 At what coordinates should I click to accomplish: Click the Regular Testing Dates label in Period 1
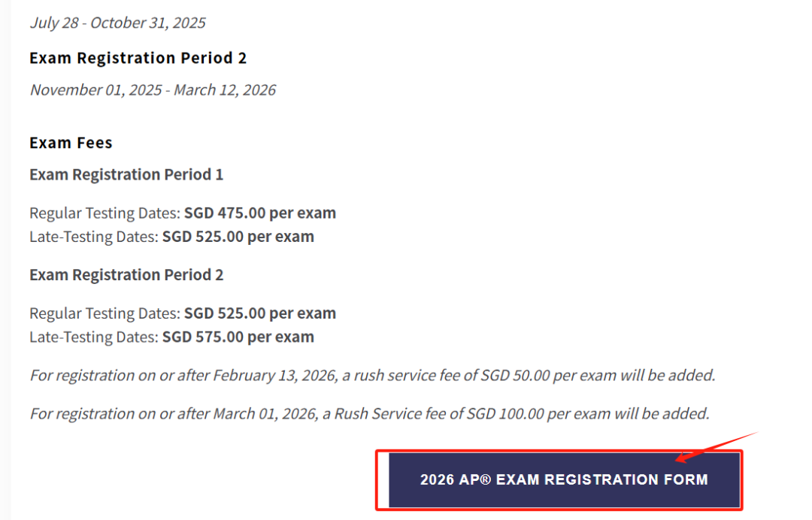coord(105,213)
